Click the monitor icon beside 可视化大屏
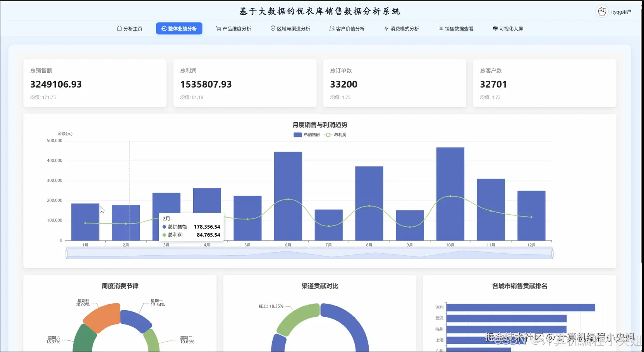Image resolution: width=644 pixels, height=352 pixels. click(x=495, y=28)
